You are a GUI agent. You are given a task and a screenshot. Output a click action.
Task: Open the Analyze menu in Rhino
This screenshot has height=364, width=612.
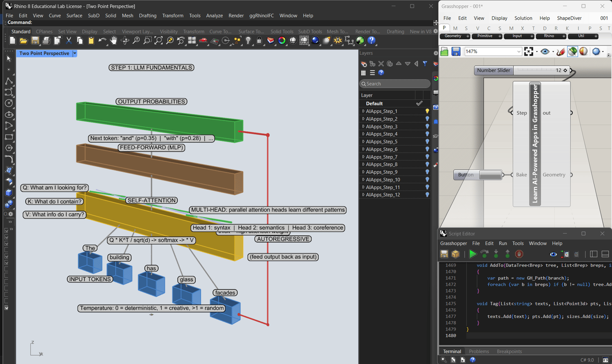pyautogui.click(x=214, y=15)
